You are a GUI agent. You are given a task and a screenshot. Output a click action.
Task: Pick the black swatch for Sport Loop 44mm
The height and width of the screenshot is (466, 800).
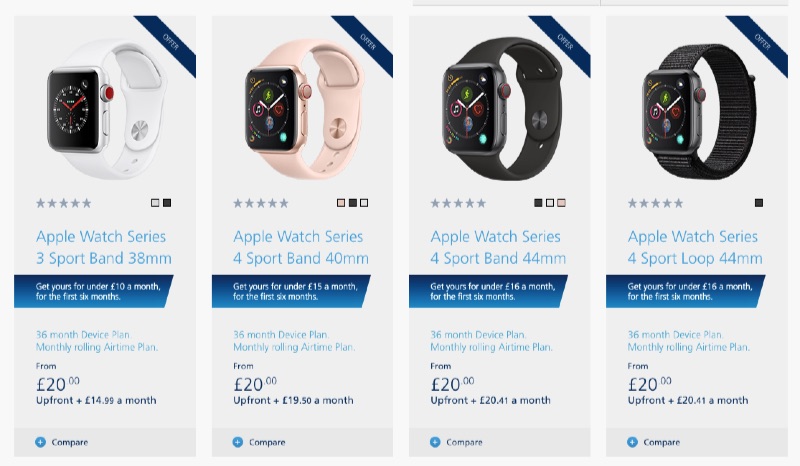pyautogui.click(x=759, y=203)
